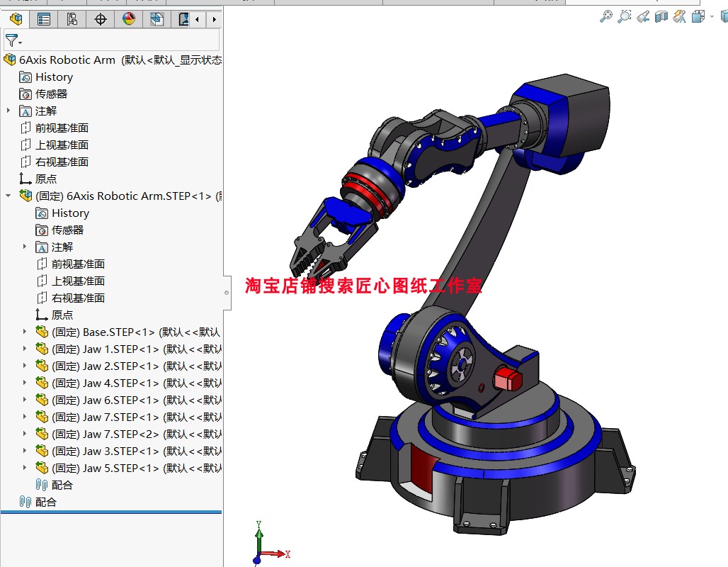The width and height of the screenshot is (728, 567).
Task: Select the top-level 配合 mates folder
Action: (38, 502)
